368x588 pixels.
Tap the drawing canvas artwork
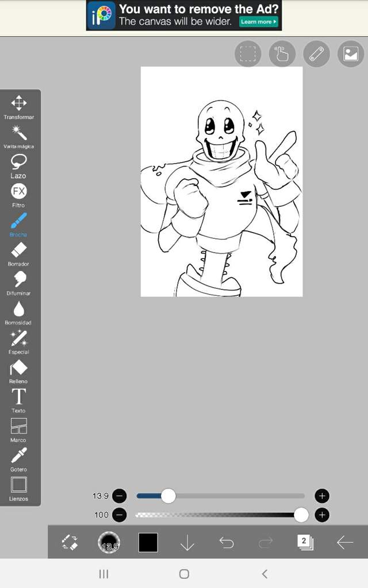pyautogui.click(x=221, y=181)
